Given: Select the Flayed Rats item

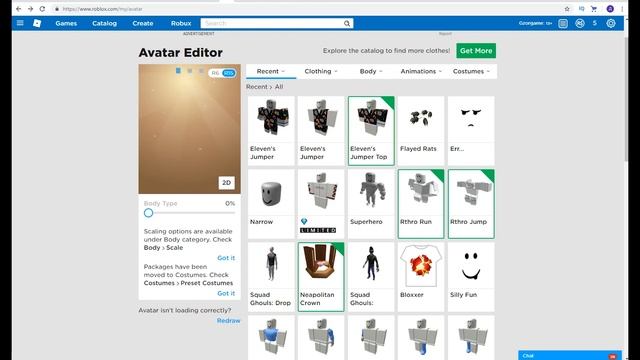Looking at the screenshot, I should click(421, 131).
